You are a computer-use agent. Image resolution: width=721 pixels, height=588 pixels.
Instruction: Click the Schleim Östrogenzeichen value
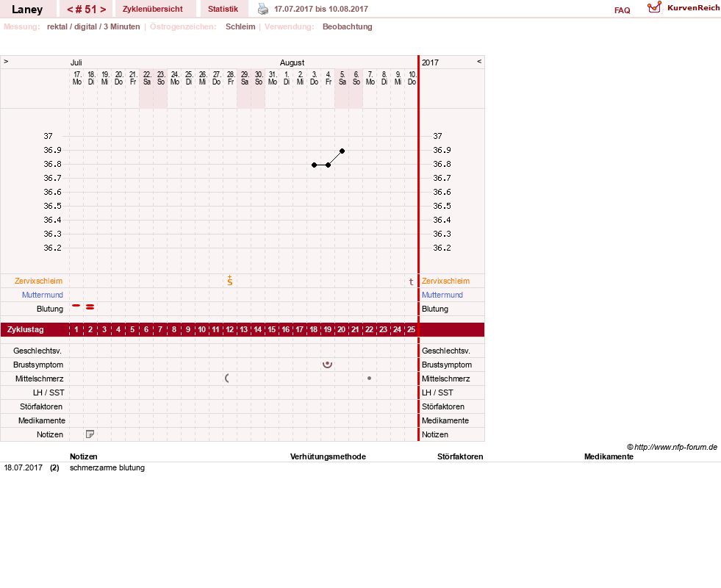click(240, 26)
